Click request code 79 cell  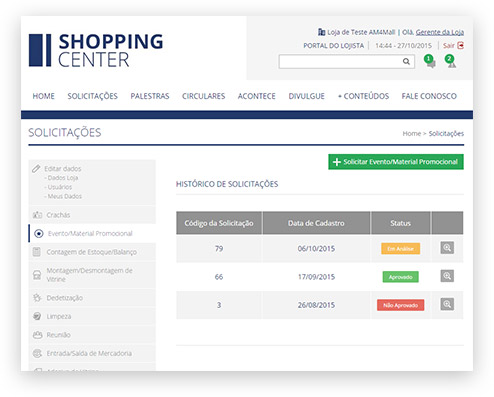point(219,248)
